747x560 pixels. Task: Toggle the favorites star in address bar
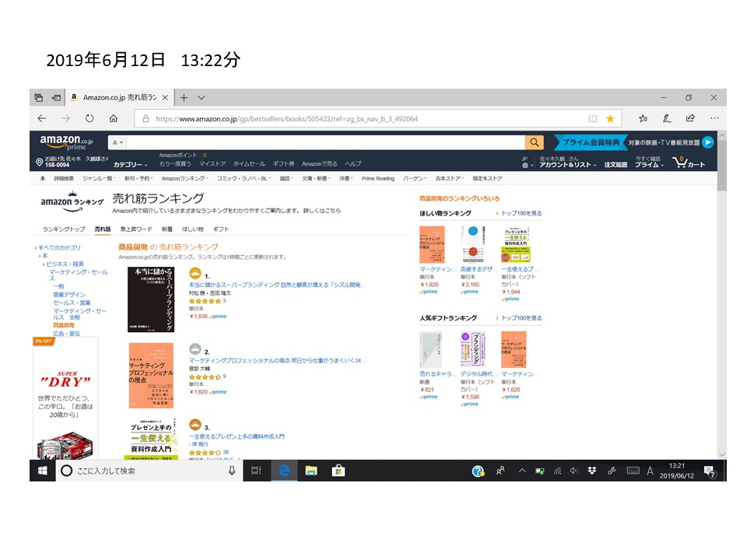coord(610,118)
